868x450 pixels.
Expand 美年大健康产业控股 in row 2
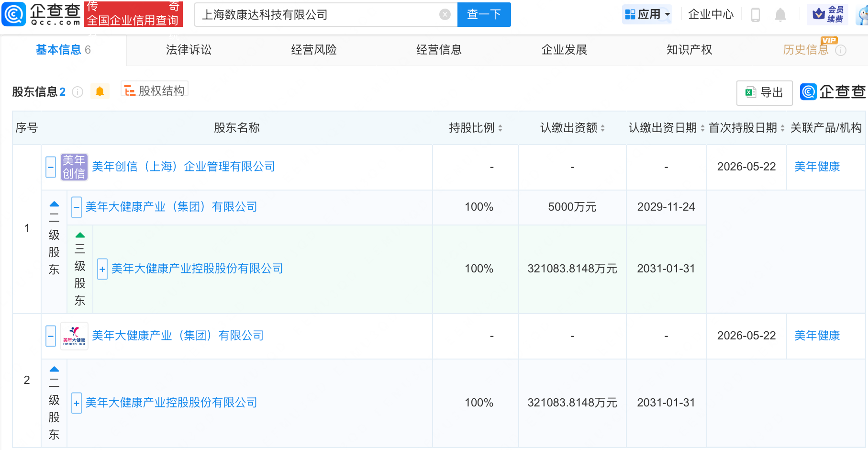pyautogui.click(x=77, y=403)
